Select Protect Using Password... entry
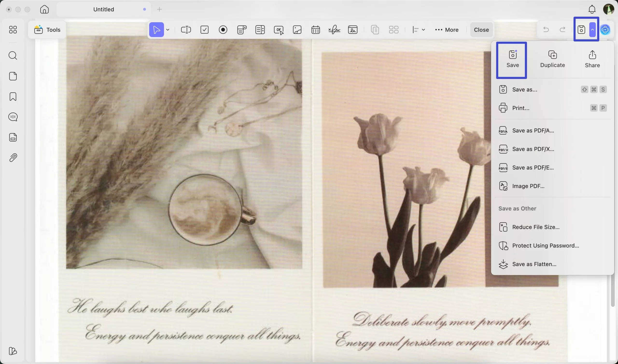618x364 pixels. pyautogui.click(x=545, y=245)
